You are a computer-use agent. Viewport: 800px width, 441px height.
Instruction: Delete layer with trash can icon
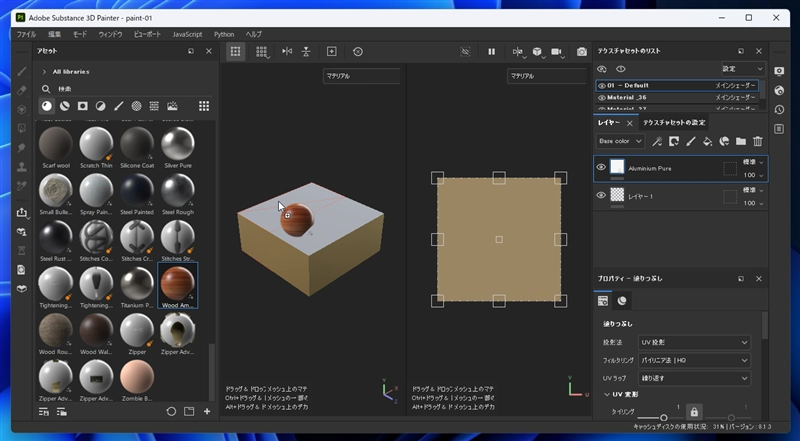tap(758, 141)
